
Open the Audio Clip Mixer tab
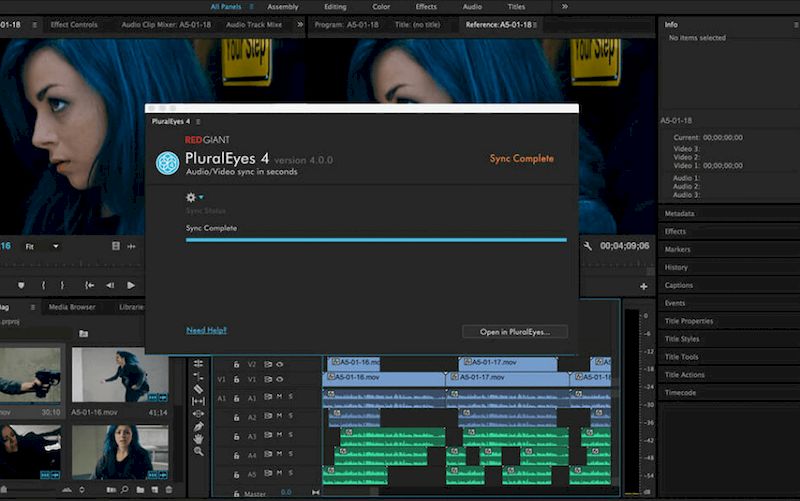(x=166, y=24)
